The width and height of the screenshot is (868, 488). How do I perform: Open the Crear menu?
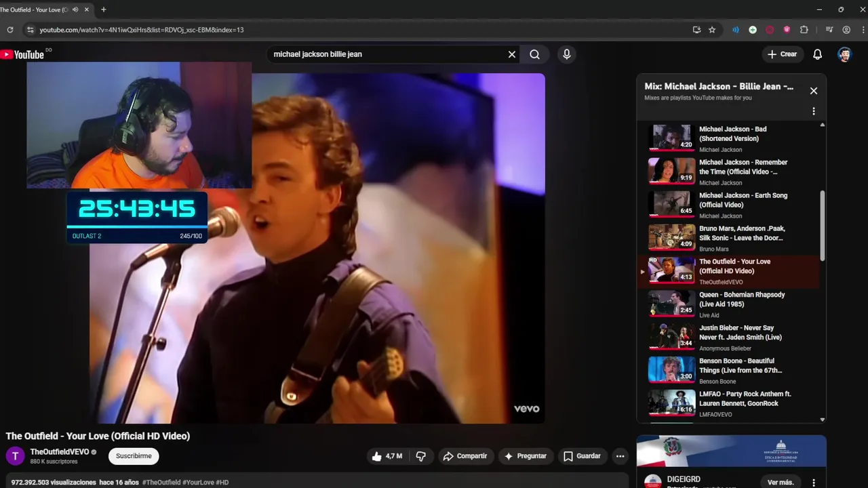click(783, 54)
